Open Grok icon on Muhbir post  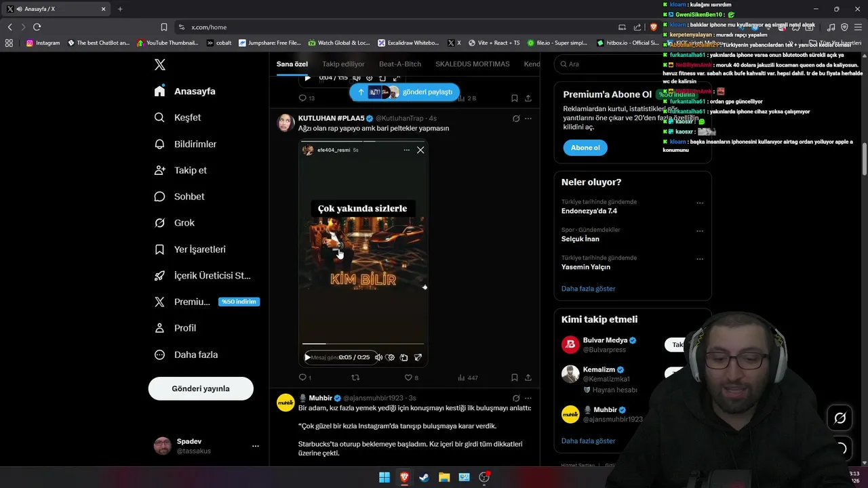pos(516,398)
